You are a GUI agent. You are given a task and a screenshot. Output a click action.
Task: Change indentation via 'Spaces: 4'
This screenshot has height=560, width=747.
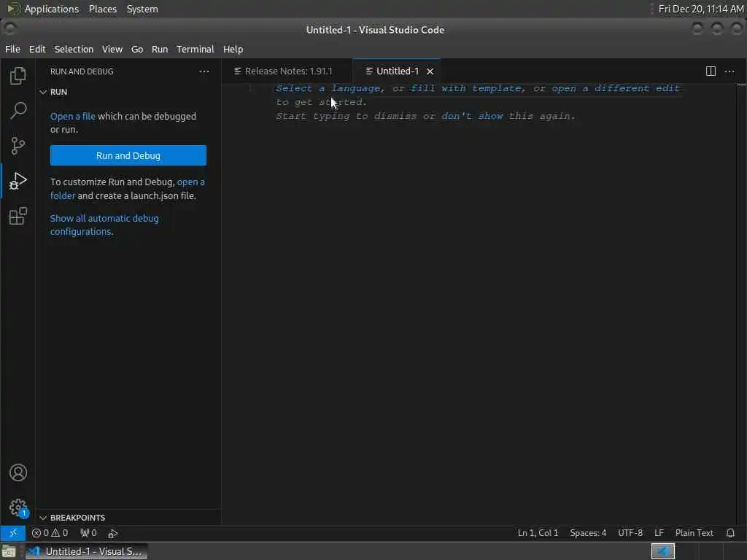click(x=588, y=533)
